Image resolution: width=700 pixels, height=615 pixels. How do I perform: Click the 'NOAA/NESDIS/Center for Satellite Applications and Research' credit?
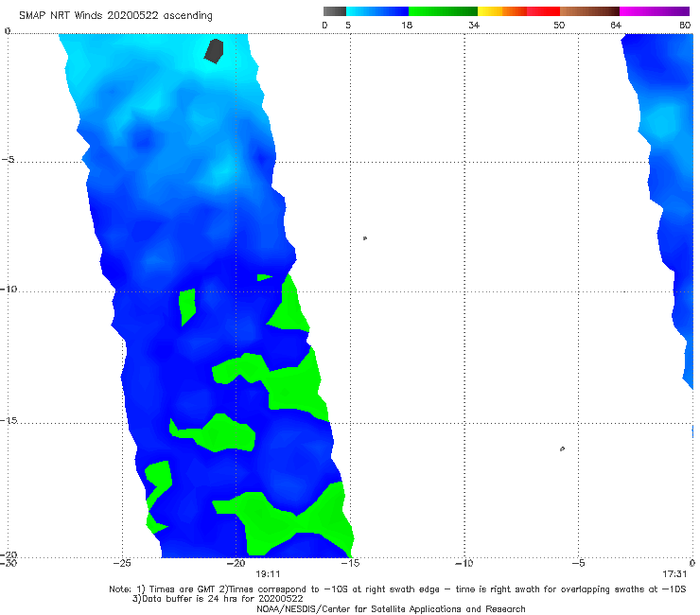click(x=391, y=609)
